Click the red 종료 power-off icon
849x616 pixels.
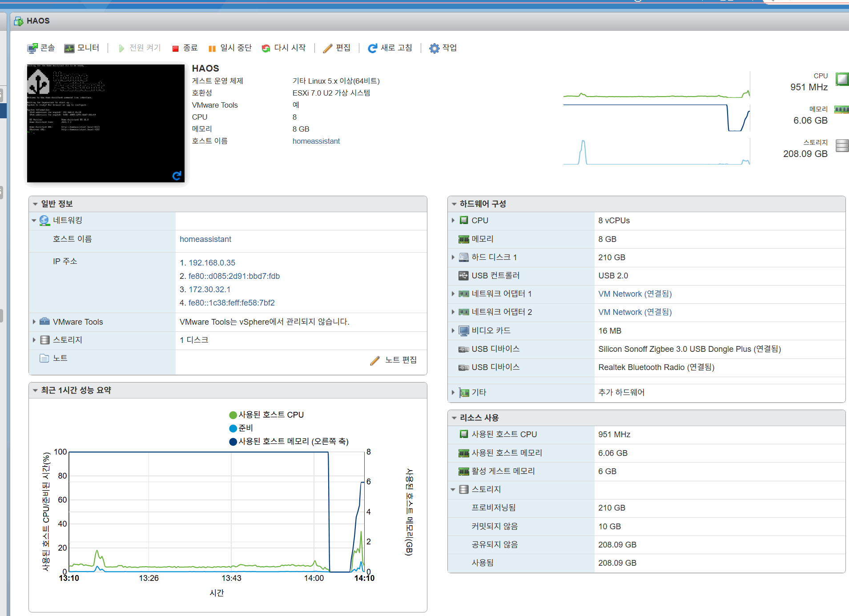click(x=176, y=48)
